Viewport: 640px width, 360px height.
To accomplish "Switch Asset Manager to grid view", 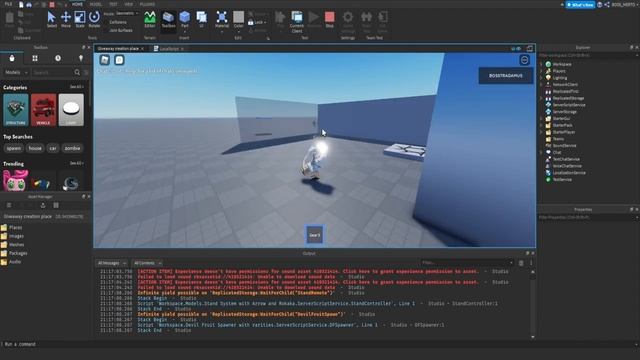I will coord(56,205).
